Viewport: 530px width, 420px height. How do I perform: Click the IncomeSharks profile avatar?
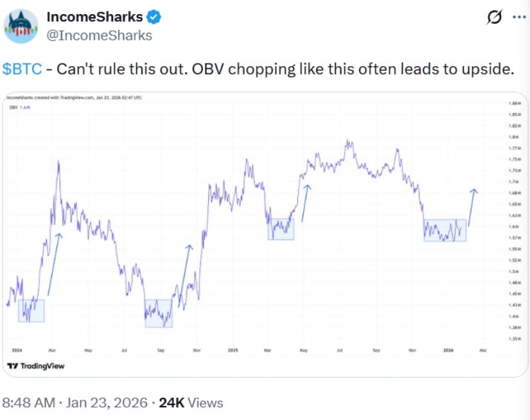click(21, 27)
